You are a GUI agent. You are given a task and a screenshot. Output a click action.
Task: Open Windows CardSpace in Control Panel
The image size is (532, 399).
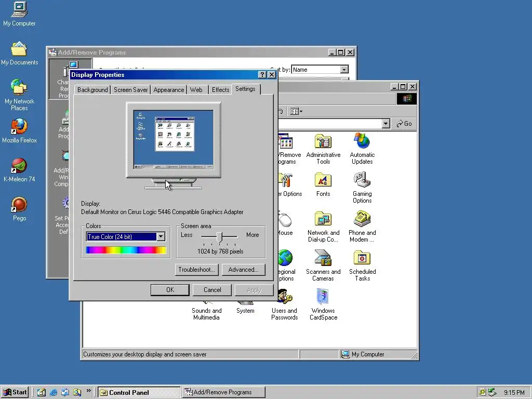[x=323, y=304]
